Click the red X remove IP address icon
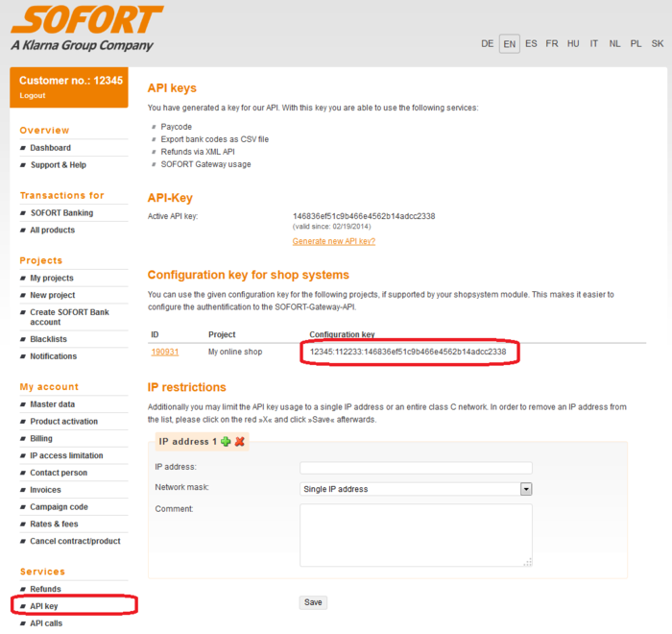 [x=240, y=441]
